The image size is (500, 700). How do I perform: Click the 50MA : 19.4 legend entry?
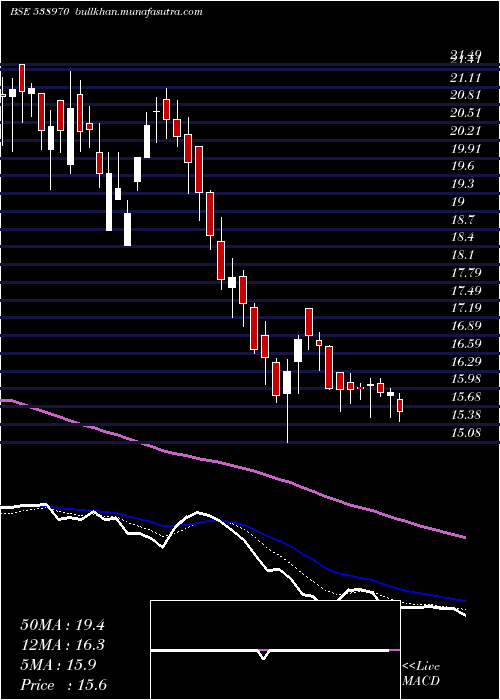(62, 625)
